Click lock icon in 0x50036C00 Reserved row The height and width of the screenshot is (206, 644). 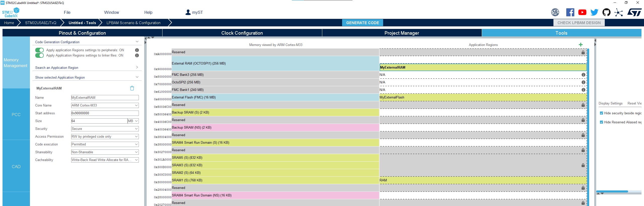(x=583, y=105)
